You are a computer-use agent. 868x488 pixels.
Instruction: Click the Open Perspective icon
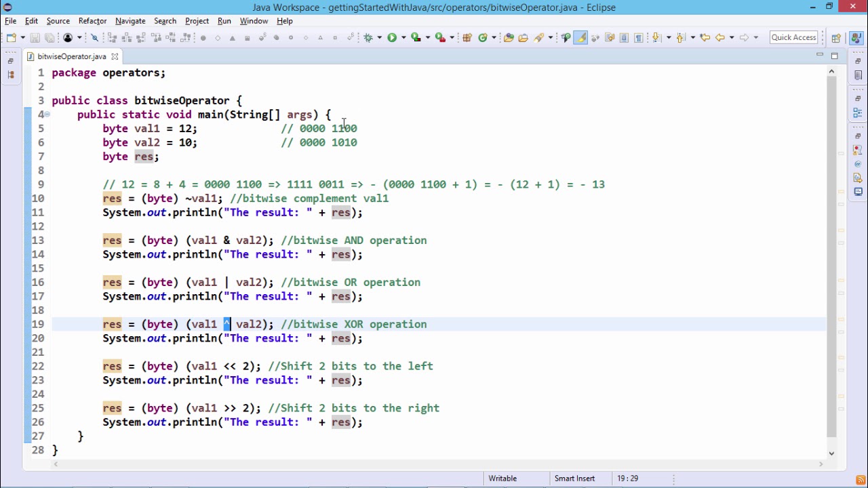tap(836, 37)
